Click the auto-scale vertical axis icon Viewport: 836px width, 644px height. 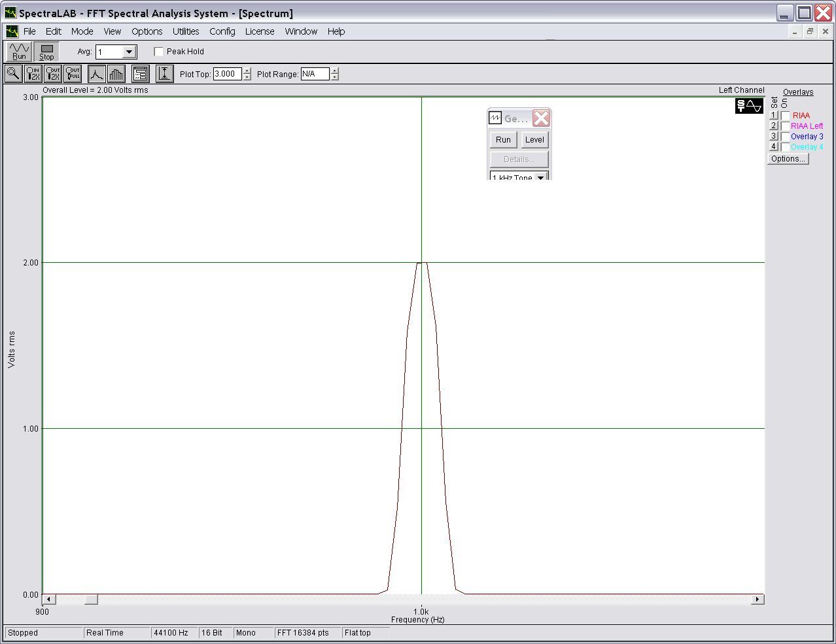click(165, 74)
